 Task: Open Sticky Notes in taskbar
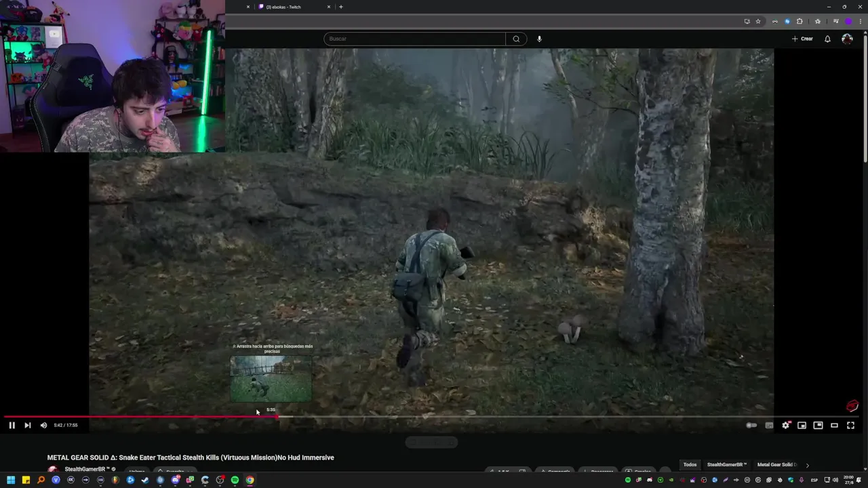(x=26, y=480)
